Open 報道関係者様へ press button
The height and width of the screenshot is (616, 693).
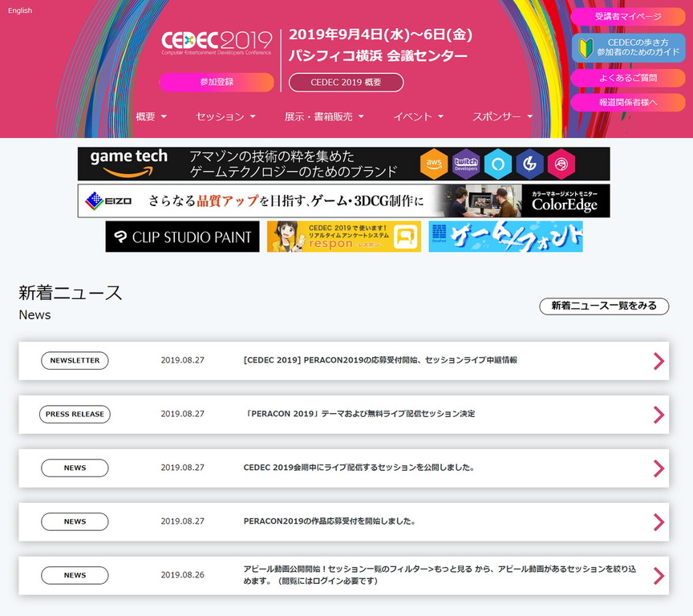[x=627, y=103]
